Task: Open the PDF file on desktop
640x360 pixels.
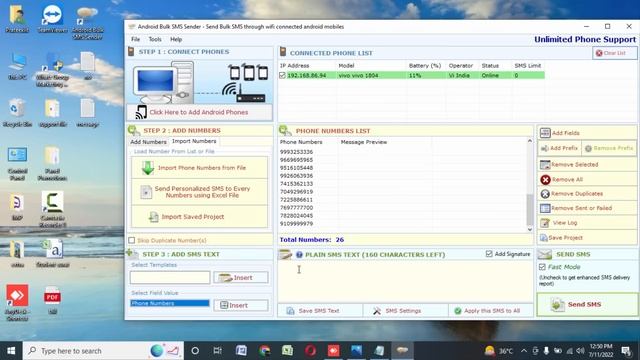Action: tap(52, 300)
